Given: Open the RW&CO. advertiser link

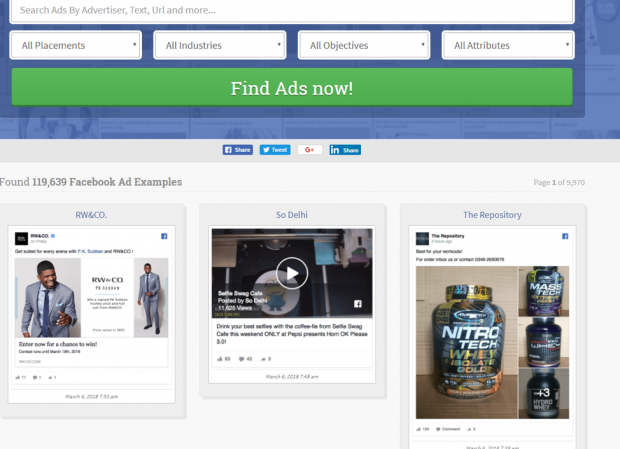Looking at the screenshot, I should tap(91, 215).
